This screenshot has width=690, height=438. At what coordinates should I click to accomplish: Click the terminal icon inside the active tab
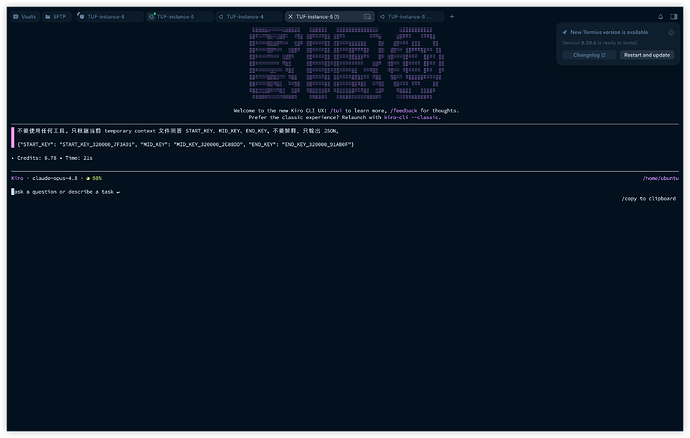(x=367, y=17)
